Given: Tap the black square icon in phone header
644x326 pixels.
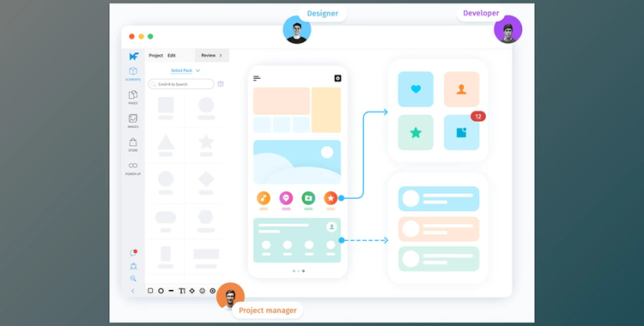Looking at the screenshot, I should coord(337,78).
